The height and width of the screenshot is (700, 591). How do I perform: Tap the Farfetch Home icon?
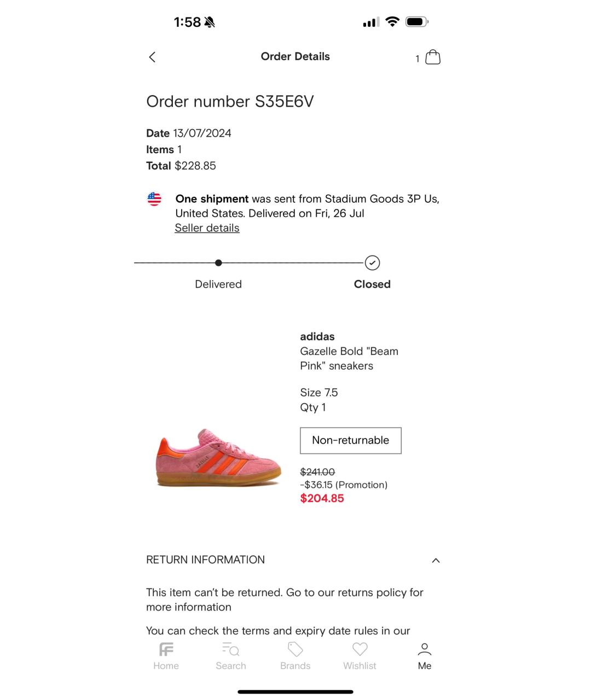166,650
